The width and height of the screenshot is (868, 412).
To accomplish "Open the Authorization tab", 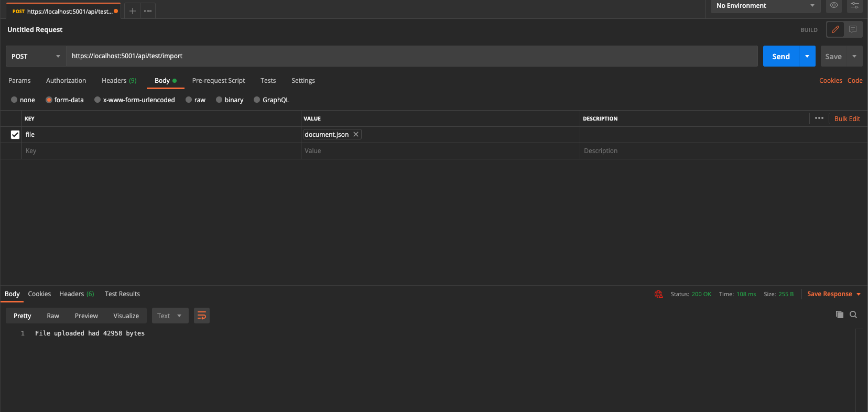I will click(x=66, y=80).
